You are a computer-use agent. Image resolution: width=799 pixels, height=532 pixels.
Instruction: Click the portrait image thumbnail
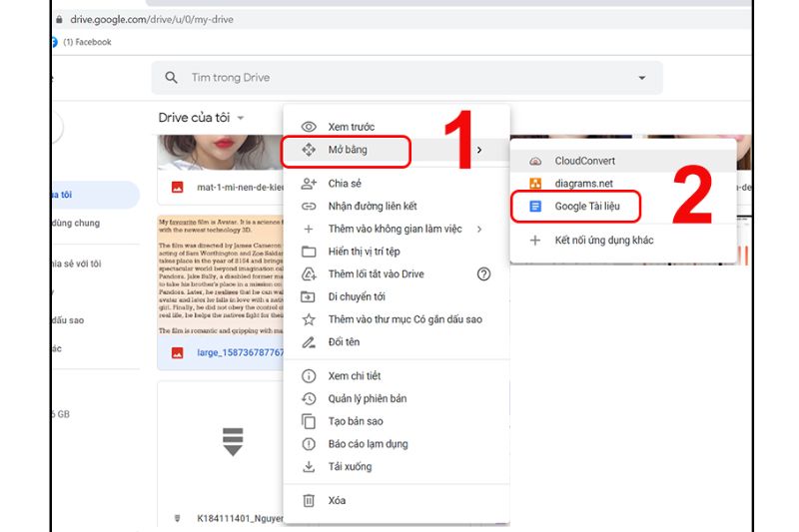[x=221, y=153]
